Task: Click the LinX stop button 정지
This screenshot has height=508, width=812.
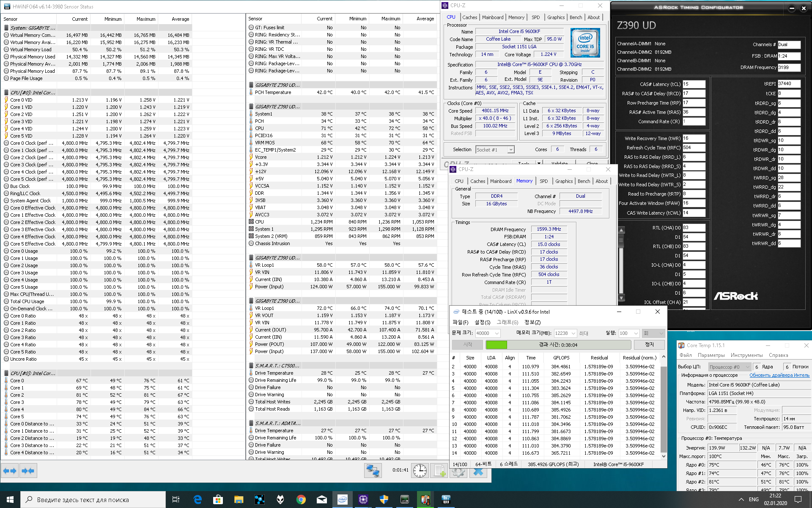Action: coord(649,345)
